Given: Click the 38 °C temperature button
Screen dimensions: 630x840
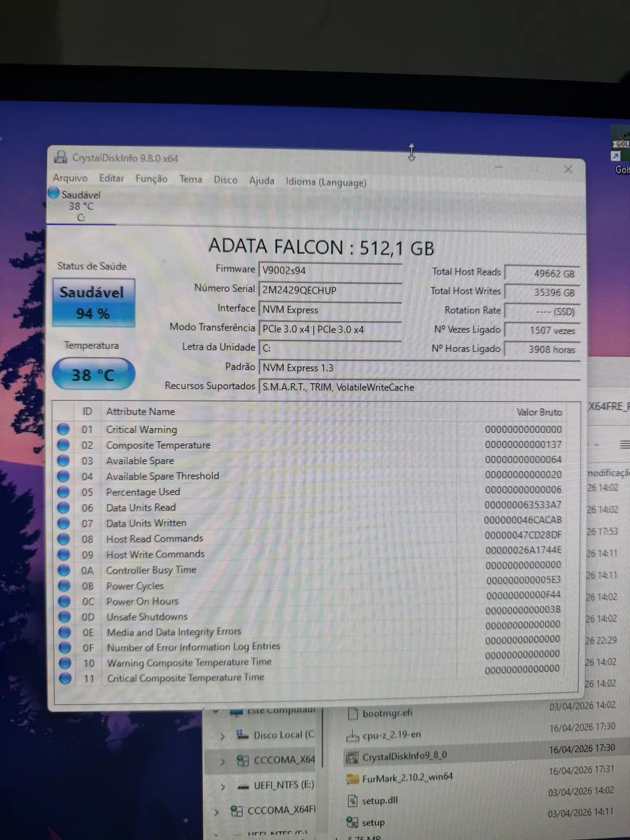Looking at the screenshot, I should [x=93, y=374].
